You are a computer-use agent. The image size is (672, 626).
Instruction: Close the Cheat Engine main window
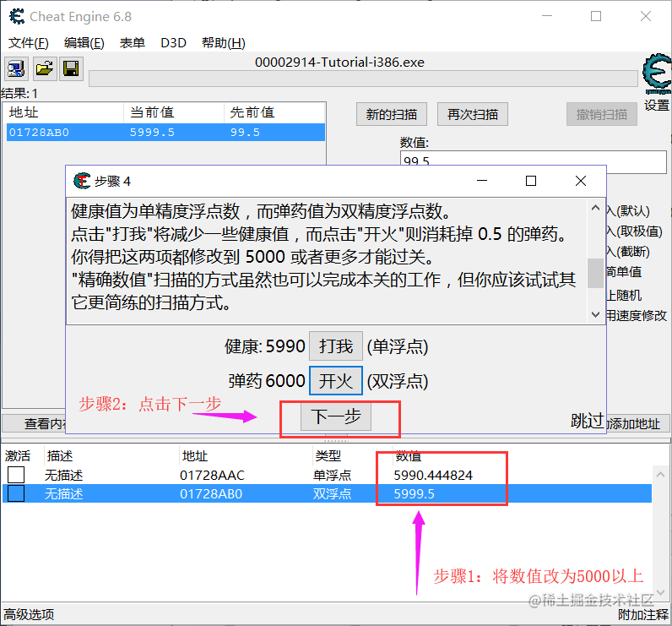[x=646, y=16]
